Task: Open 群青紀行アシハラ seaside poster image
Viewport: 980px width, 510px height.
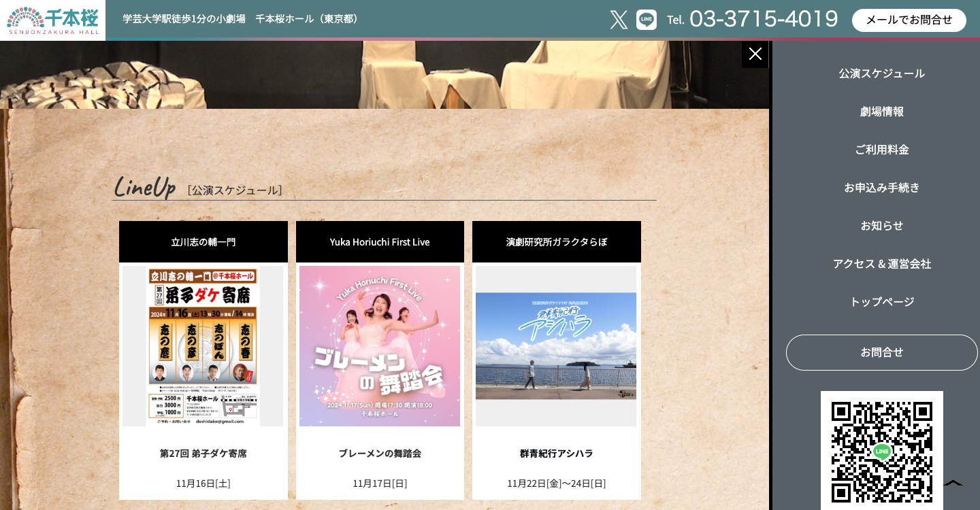Action: 556,346
